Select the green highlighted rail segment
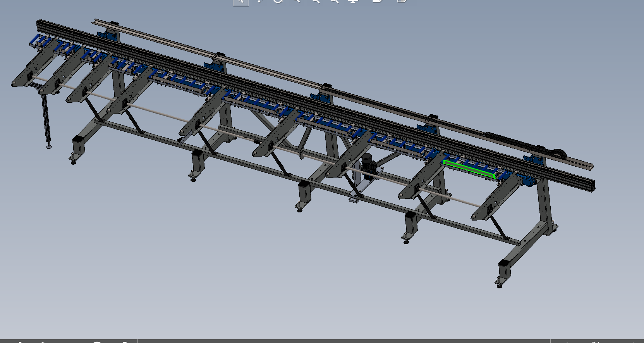The width and height of the screenshot is (644, 343). 469,168
